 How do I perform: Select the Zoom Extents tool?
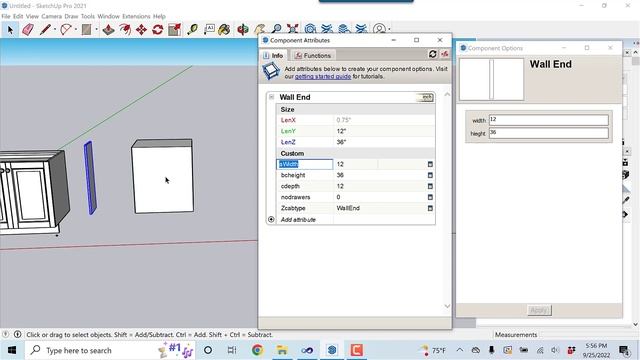(293, 29)
